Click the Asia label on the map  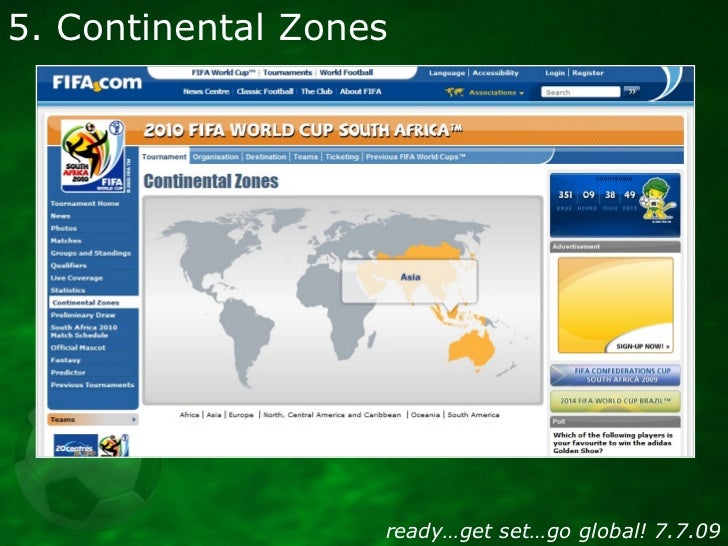coord(410,277)
